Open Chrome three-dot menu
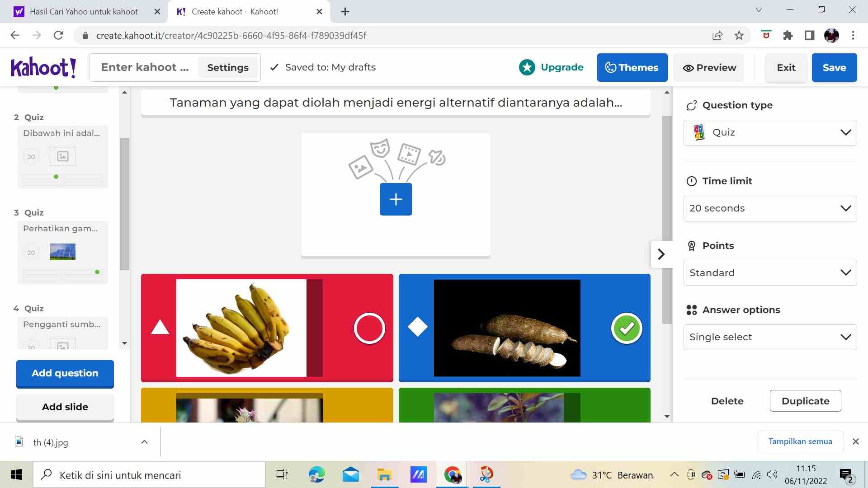 (x=853, y=35)
